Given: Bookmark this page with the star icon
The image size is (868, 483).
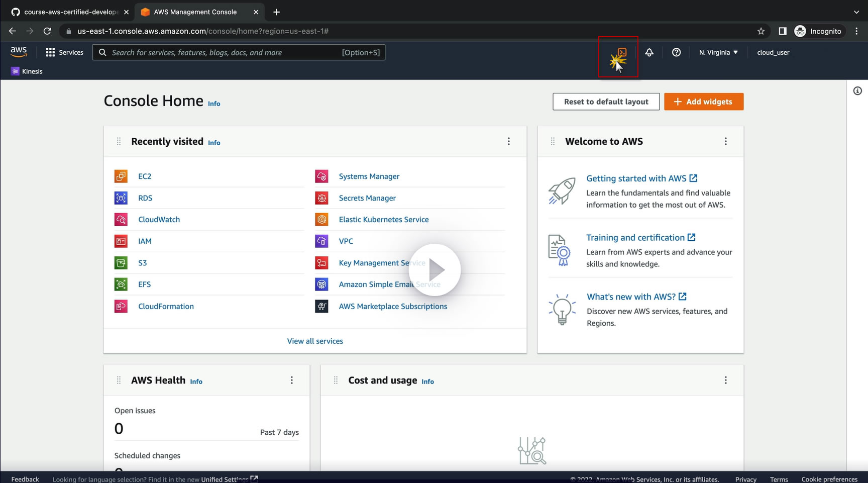Looking at the screenshot, I should [x=761, y=31].
